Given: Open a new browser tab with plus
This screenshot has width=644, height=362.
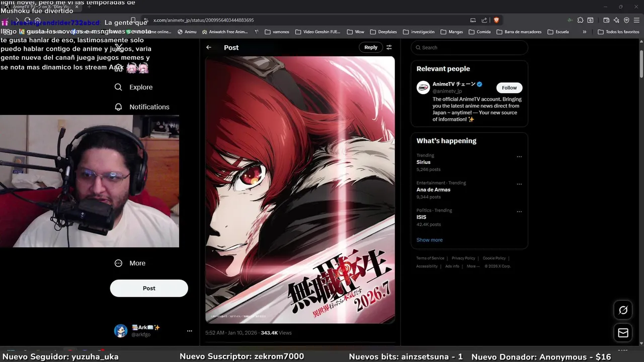Looking at the screenshot, I should pos(89,7).
